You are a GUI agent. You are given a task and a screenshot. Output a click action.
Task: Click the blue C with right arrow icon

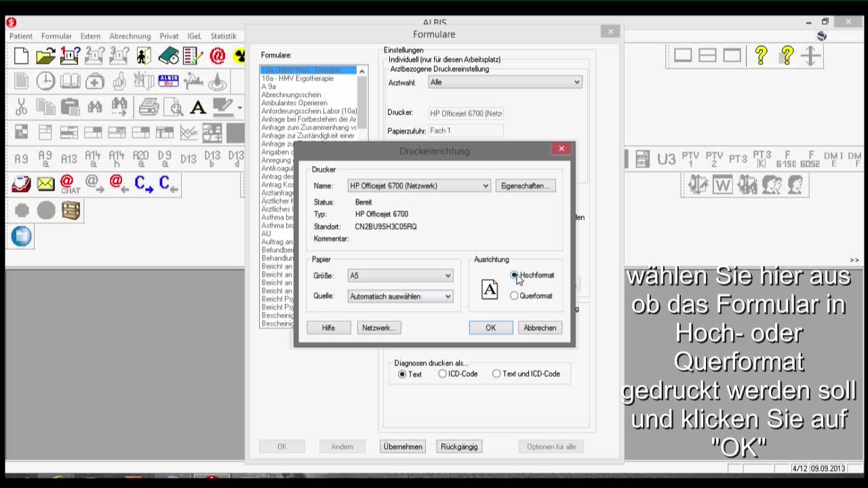coord(144,184)
